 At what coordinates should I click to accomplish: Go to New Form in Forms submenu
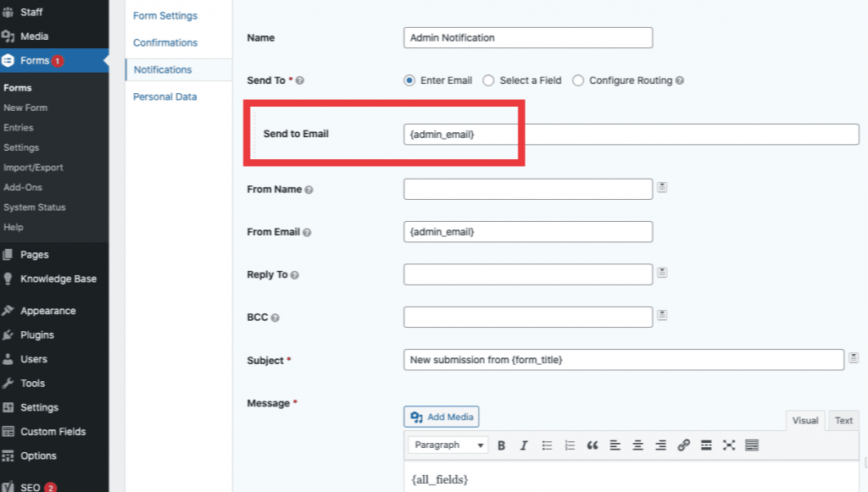tap(25, 108)
